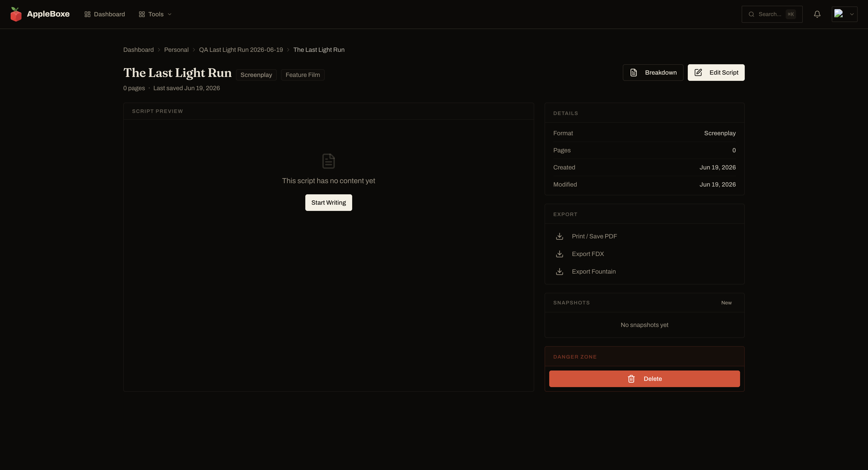
Task: Click the pencil icon on Edit Script
Action: pos(698,73)
